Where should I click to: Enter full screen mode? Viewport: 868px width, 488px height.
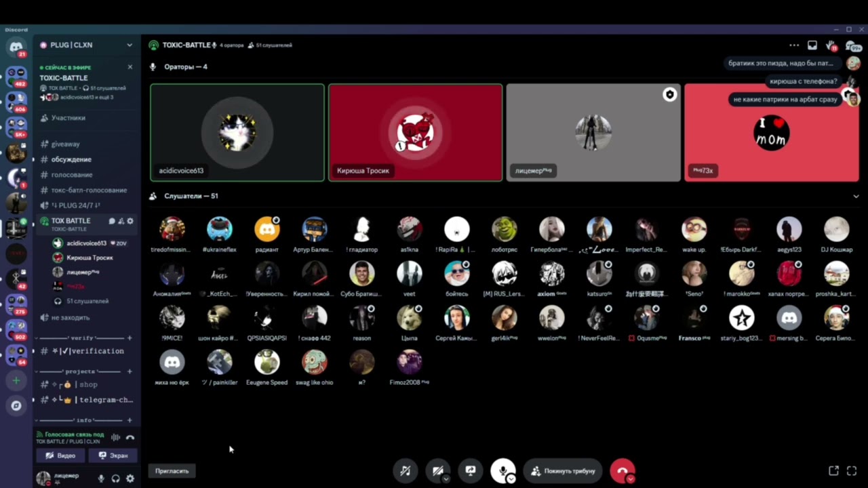click(x=852, y=470)
